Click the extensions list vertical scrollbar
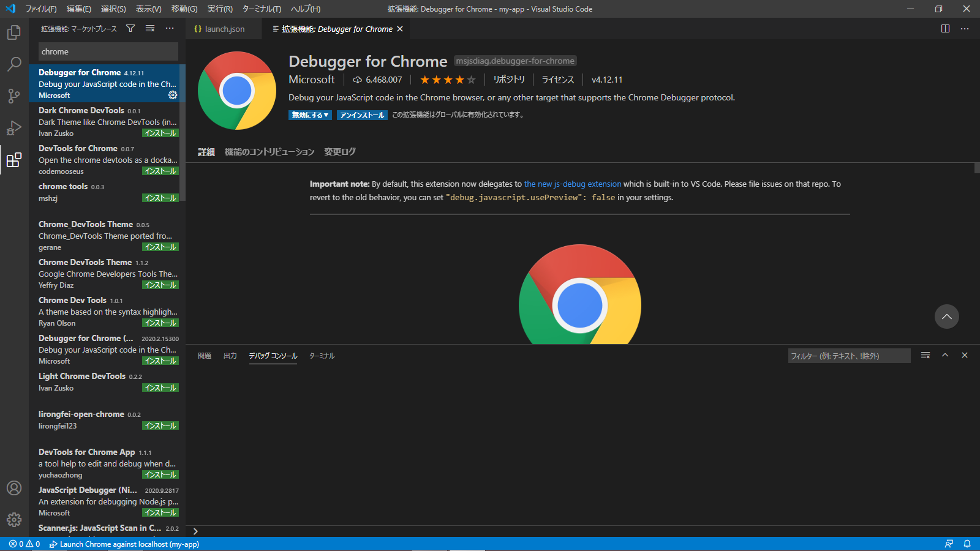980x551 pixels. coord(183,132)
